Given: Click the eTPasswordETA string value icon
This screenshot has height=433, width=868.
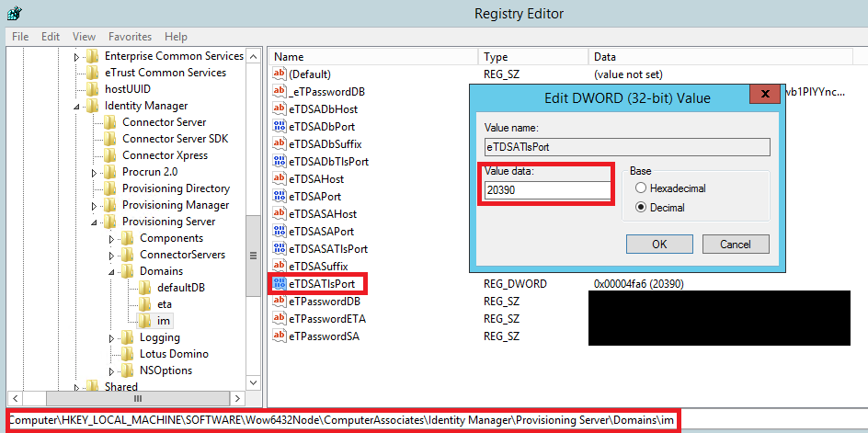Looking at the screenshot, I should coord(280,319).
